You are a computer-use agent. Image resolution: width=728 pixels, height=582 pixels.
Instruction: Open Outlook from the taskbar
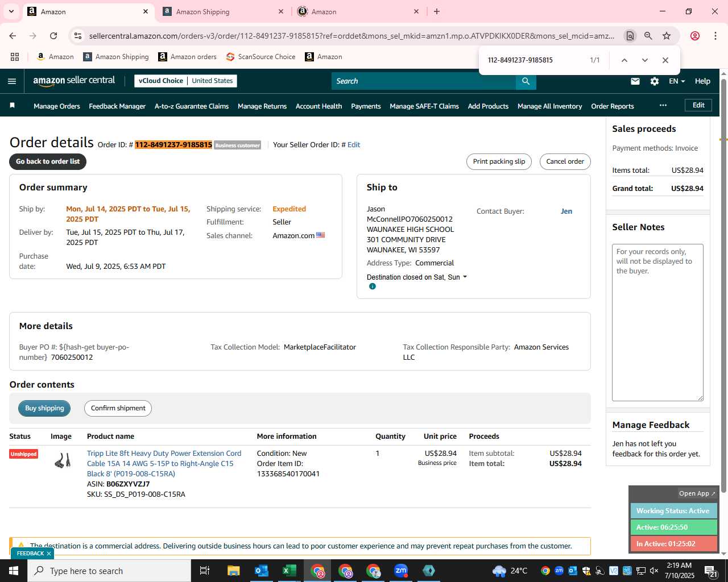coord(261,571)
